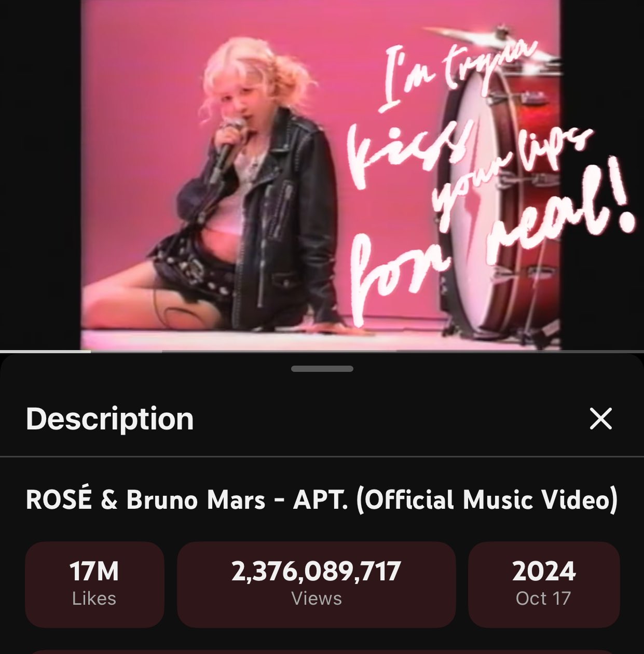Close the Description panel with the X

[x=601, y=419]
